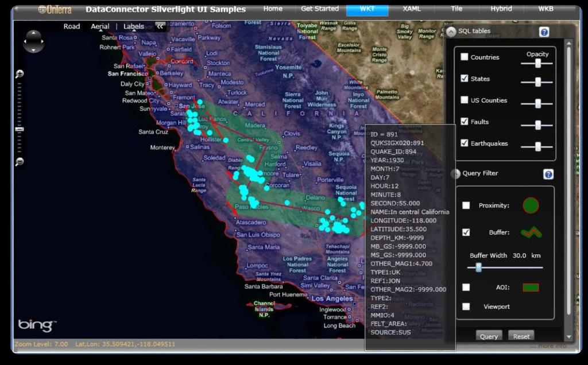Uncheck the Earthquakes layer
Screen dimensions: 588x365
tap(464, 143)
